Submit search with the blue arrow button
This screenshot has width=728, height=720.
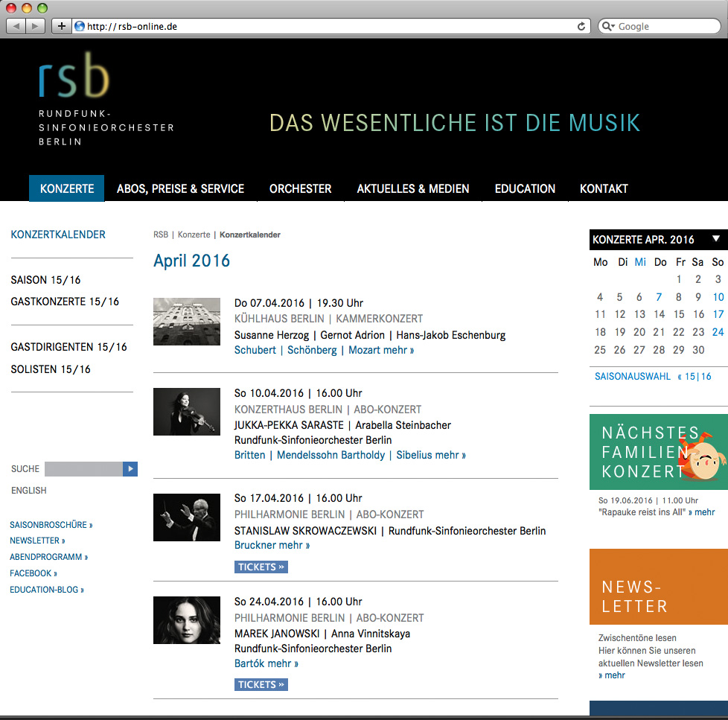130,468
